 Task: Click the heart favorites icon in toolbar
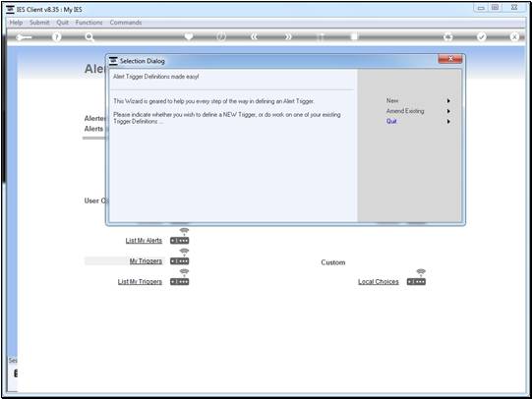pos(189,36)
